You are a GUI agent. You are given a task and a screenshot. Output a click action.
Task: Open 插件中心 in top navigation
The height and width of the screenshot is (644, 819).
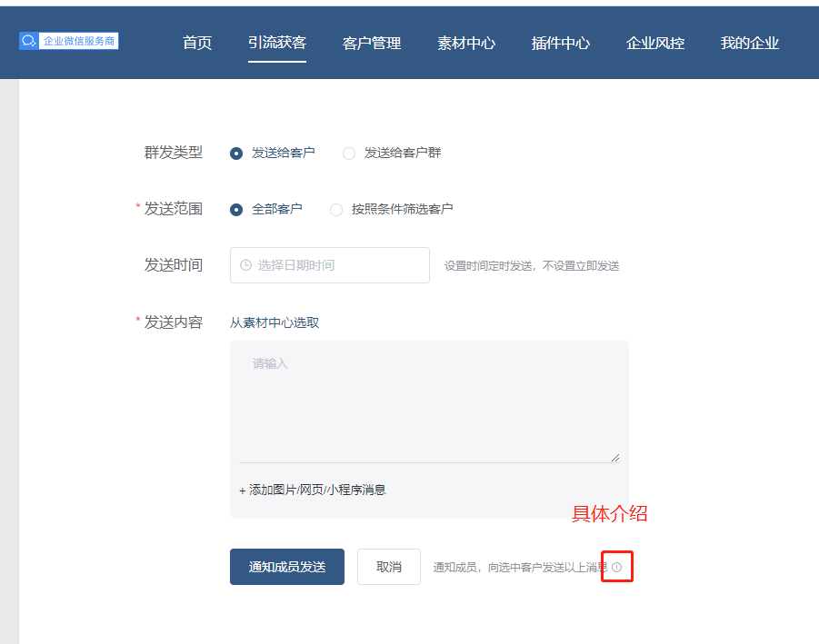[x=561, y=43]
